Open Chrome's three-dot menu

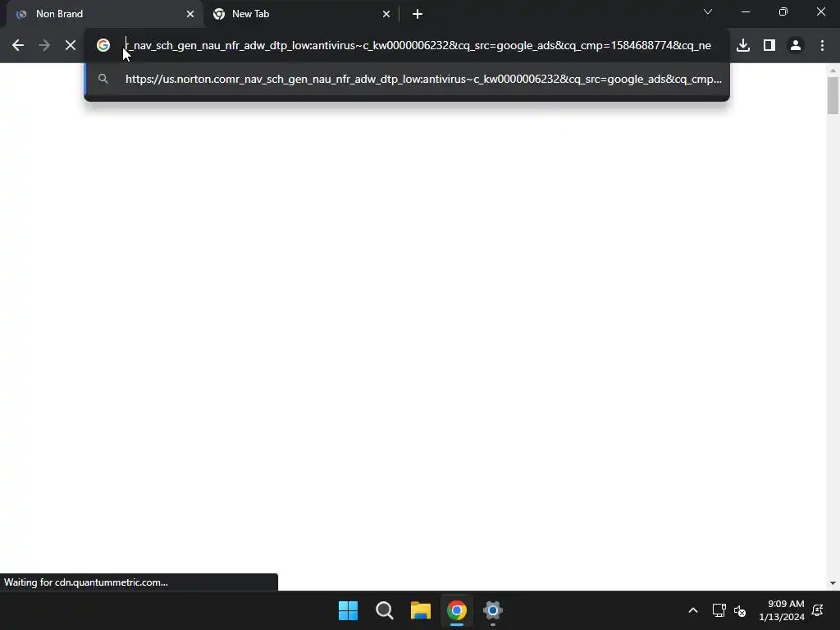pyautogui.click(x=822, y=46)
